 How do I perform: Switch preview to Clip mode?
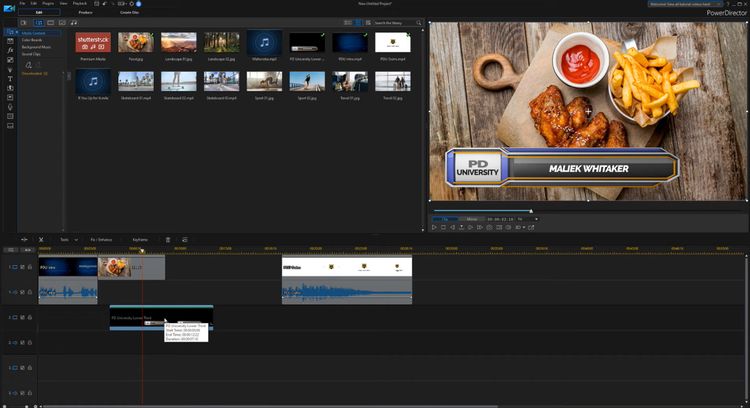coord(445,219)
